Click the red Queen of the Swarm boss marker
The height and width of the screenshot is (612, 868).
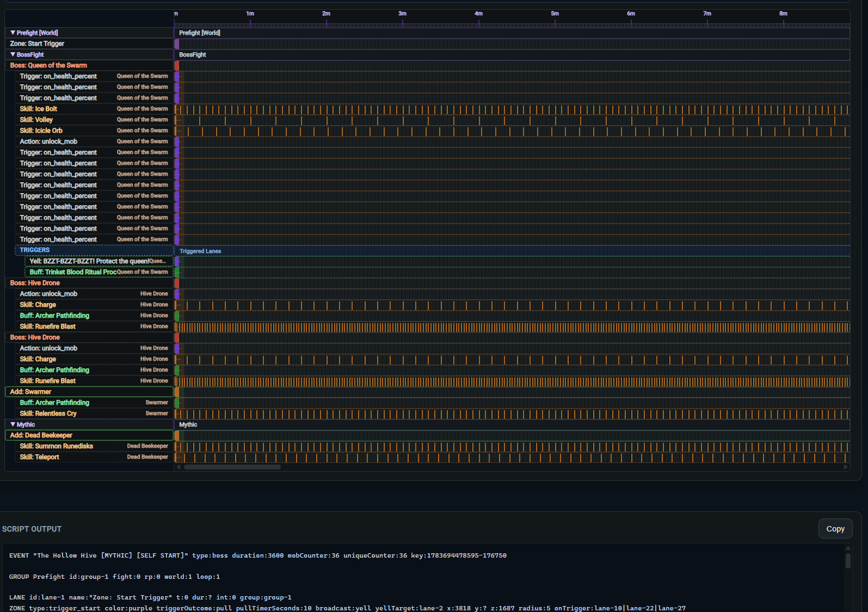tap(177, 65)
